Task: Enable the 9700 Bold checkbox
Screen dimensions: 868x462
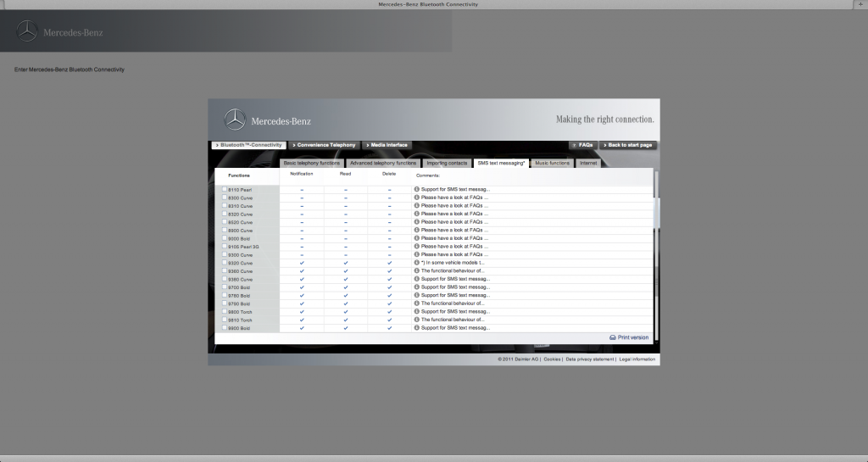Action: pyautogui.click(x=225, y=287)
